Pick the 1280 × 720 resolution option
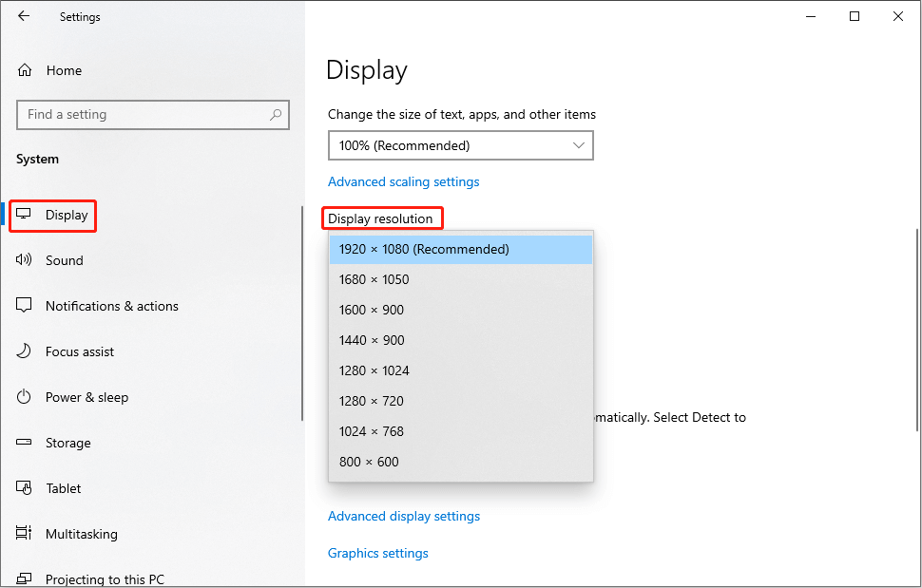 pos(460,401)
